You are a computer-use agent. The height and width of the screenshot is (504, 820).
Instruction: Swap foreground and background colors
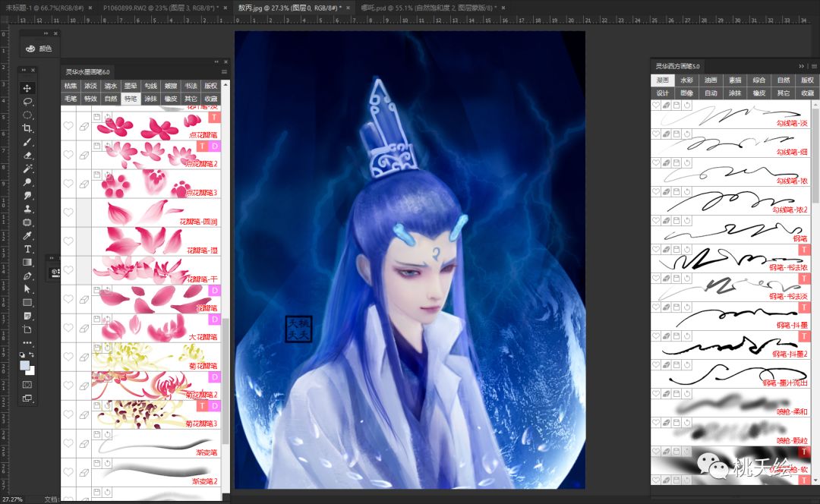(32, 354)
